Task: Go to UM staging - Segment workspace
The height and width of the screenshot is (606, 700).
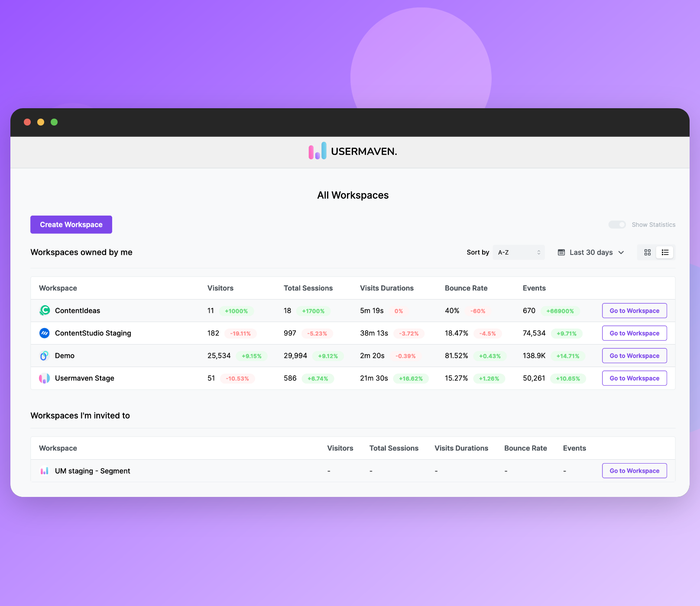Action: (x=634, y=471)
